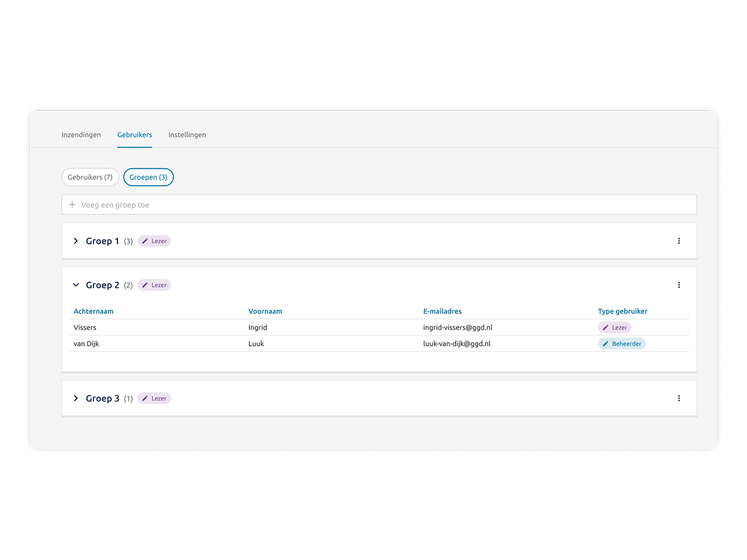The image size is (747, 560).
Task: Sort by the E-mailadres column header
Action: point(443,311)
